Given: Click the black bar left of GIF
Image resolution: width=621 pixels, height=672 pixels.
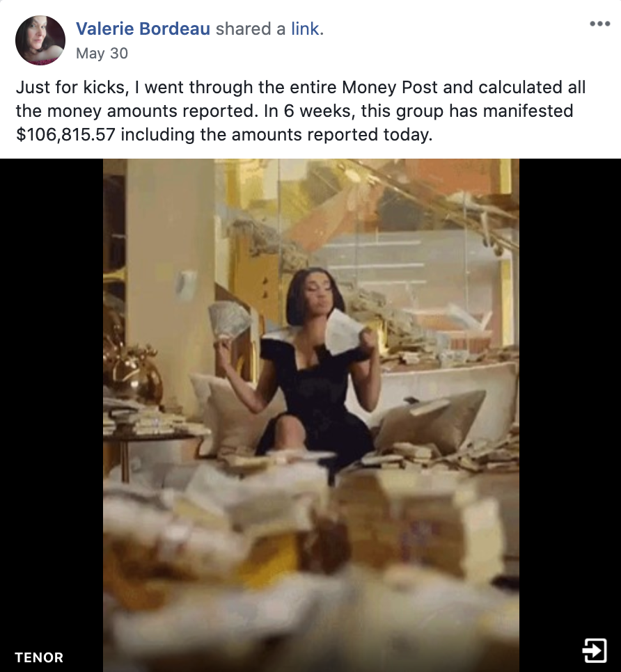Looking at the screenshot, I should (x=52, y=415).
